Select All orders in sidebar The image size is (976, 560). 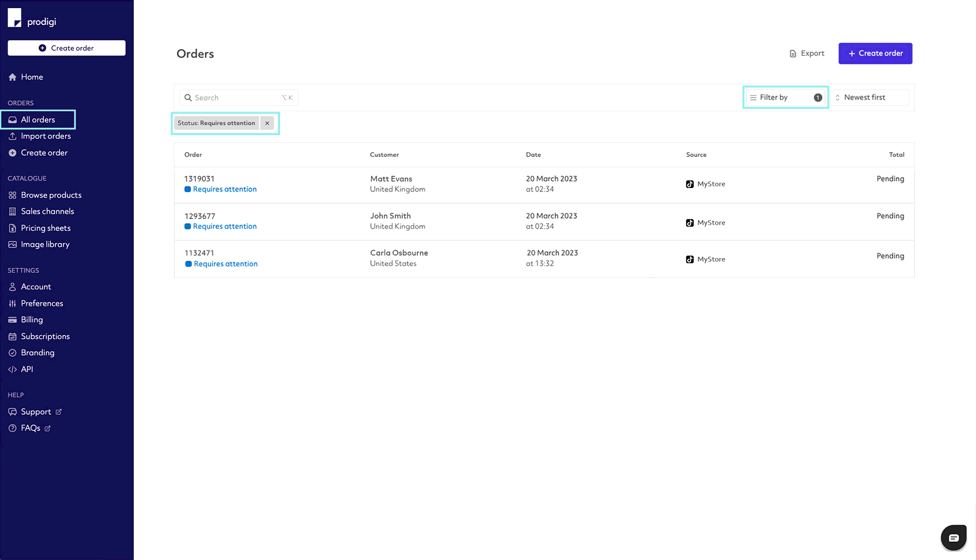[x=38, y=120]
